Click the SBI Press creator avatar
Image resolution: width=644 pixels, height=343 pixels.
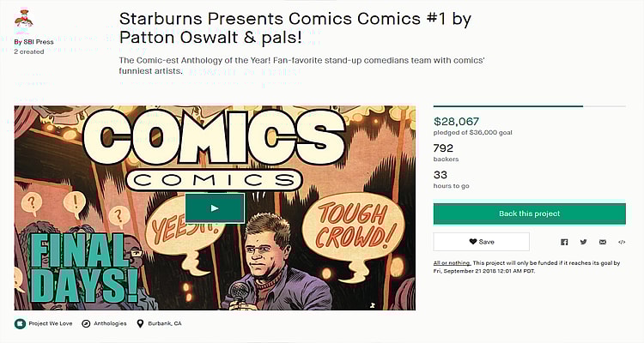[x=25, y=22]
